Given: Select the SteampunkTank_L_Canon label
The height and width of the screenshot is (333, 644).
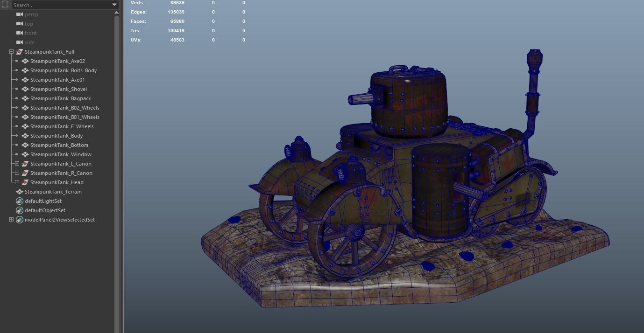Looking at the screenshot, I should tap(61, 164).
